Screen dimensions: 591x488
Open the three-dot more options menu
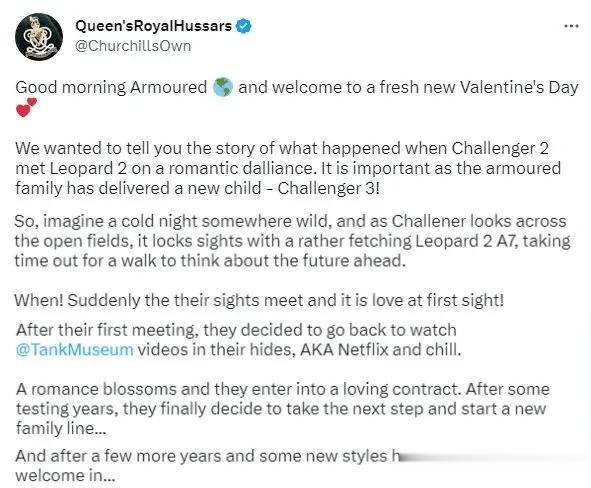(571, 26)
